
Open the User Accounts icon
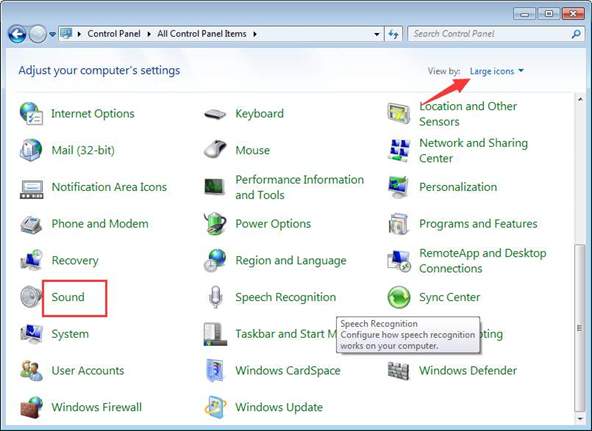[31, 371]
